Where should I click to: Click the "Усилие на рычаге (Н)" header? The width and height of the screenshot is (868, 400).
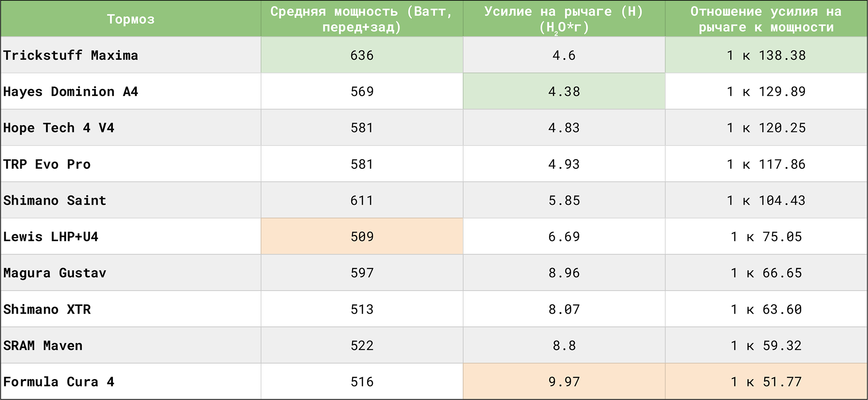click(564, 19)
